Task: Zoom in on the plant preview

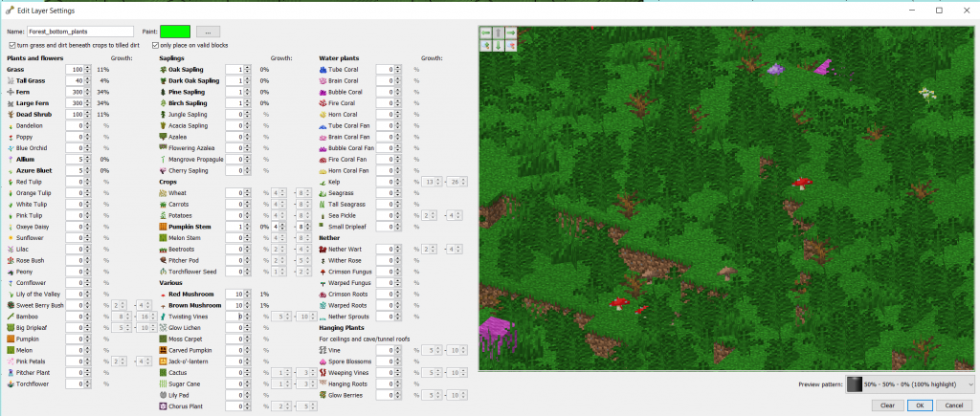Action: 487,44
